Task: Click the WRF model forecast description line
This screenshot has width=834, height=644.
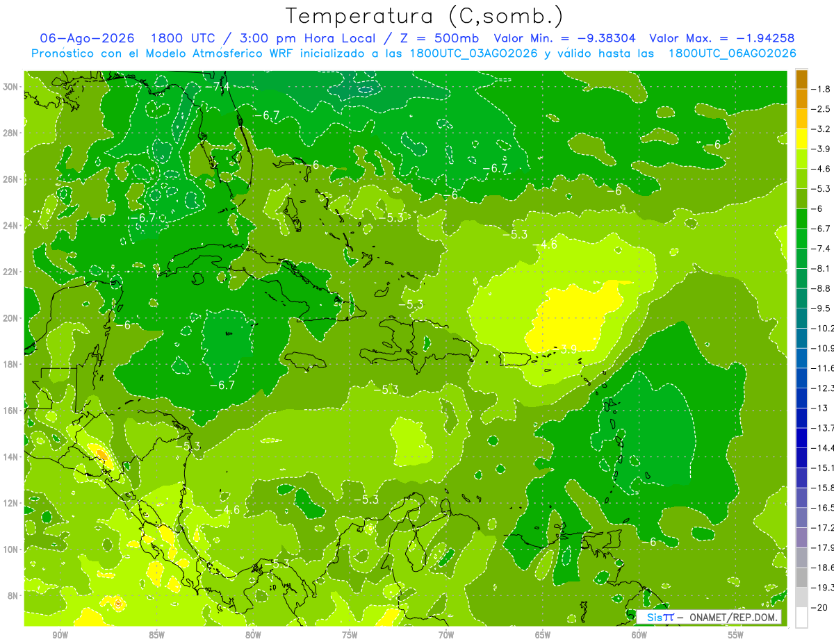Action: click(414, 53)
